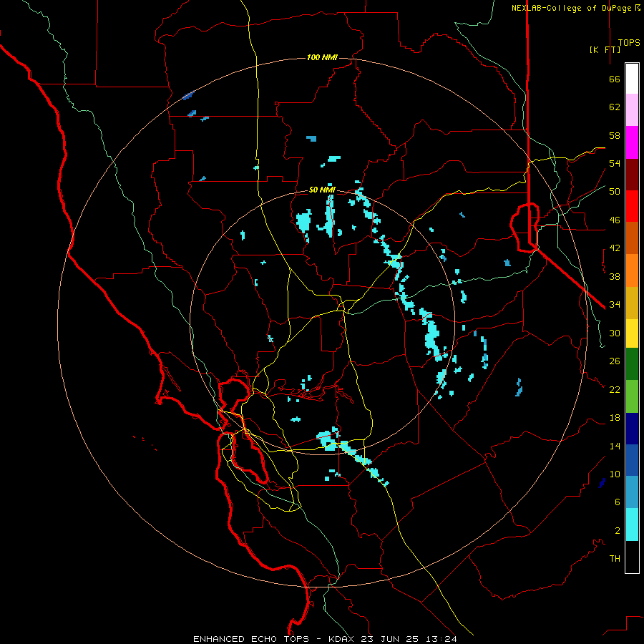Click the medium blue legend swatch
Viewport: 644px width, 644px height.
pos(632,460)
